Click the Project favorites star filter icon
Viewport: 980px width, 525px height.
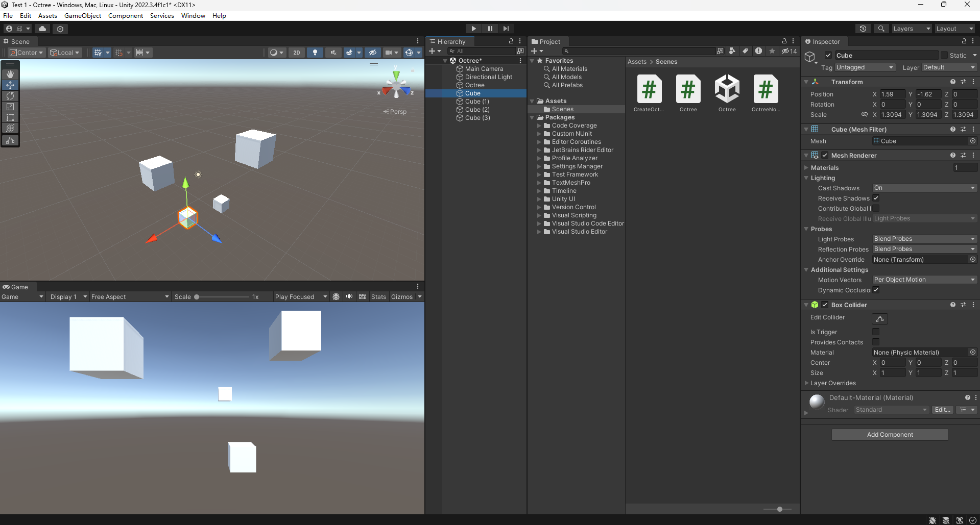pyautogui.click(x=772, y=51)
